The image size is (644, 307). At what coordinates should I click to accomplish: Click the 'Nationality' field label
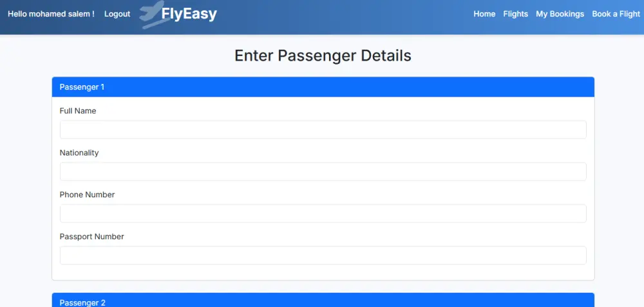coord(79,153)
